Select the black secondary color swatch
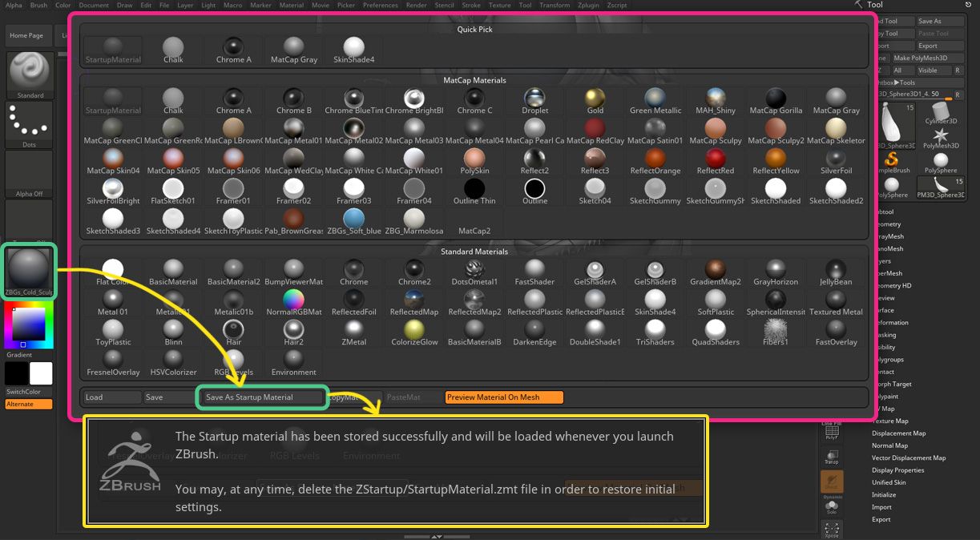The image size is (980, 540). coord(16,373)
